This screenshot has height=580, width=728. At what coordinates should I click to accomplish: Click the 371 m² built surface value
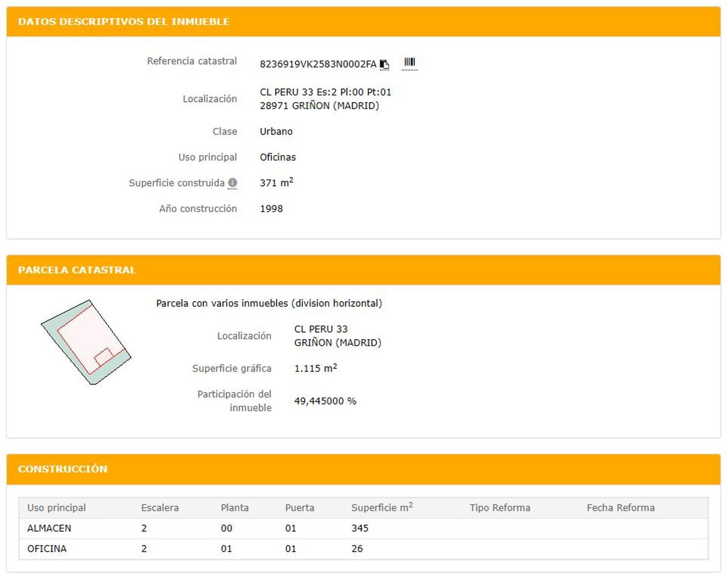coord(277,182)
